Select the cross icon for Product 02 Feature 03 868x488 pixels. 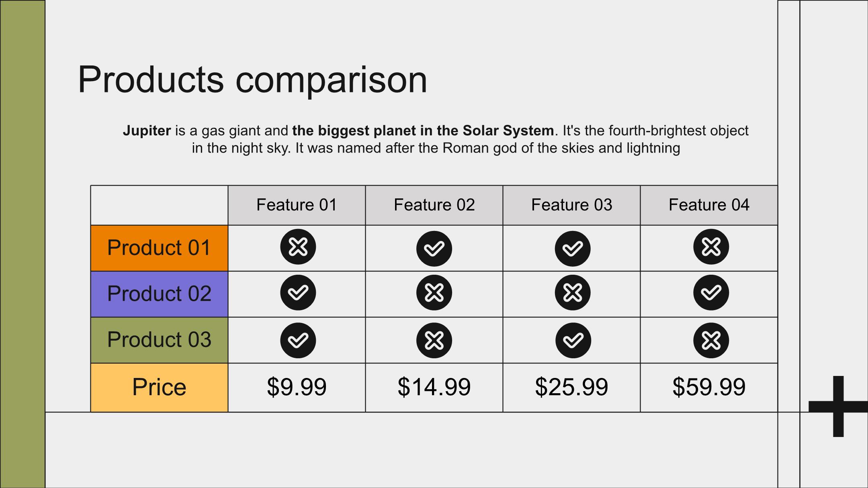tap(573, 292)
